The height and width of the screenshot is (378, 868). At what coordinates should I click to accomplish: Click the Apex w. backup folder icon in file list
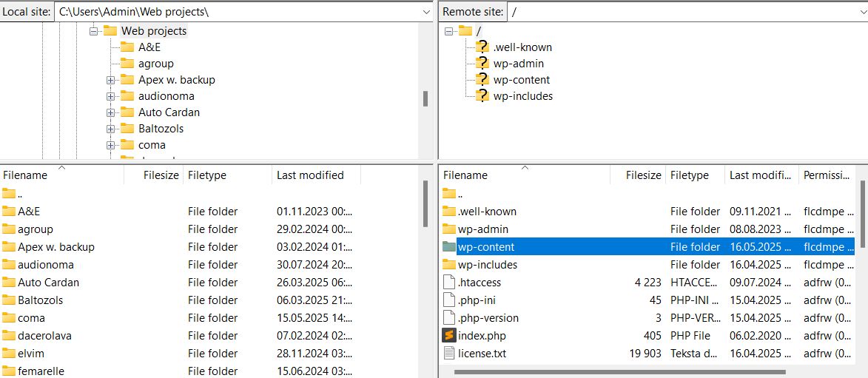point(8,246)
